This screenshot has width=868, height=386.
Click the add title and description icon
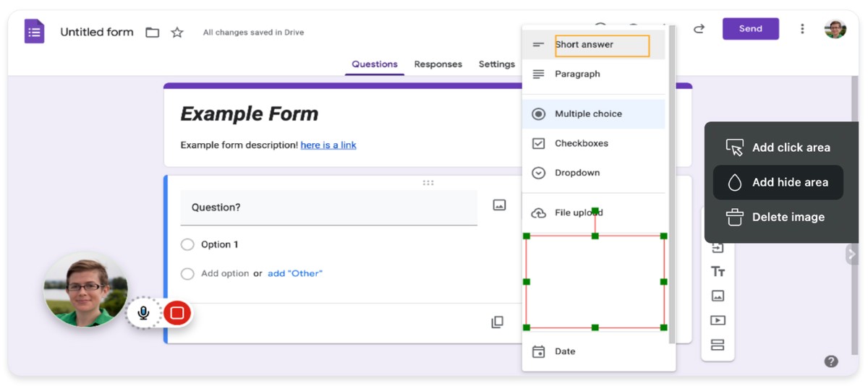(x=718, y=272)
